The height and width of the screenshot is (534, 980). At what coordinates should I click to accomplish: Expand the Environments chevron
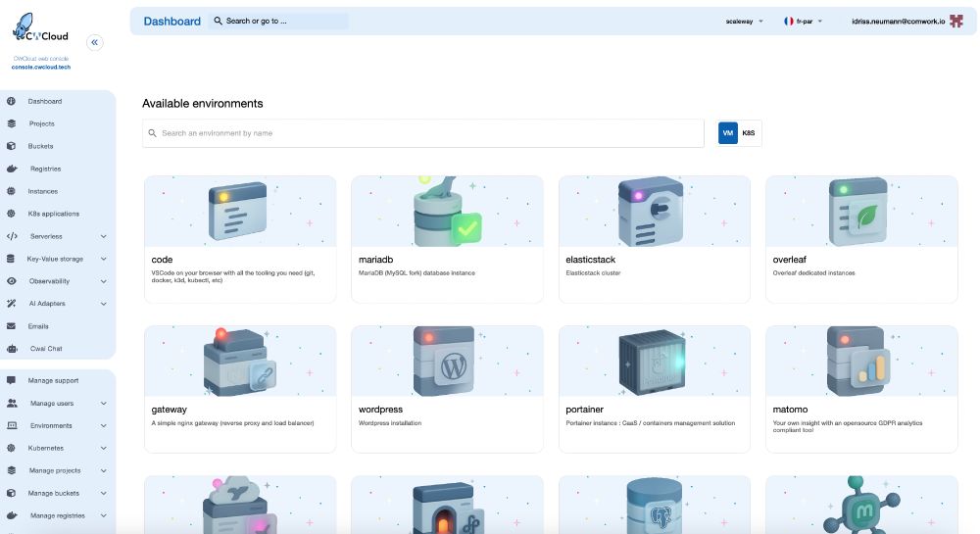103,426
